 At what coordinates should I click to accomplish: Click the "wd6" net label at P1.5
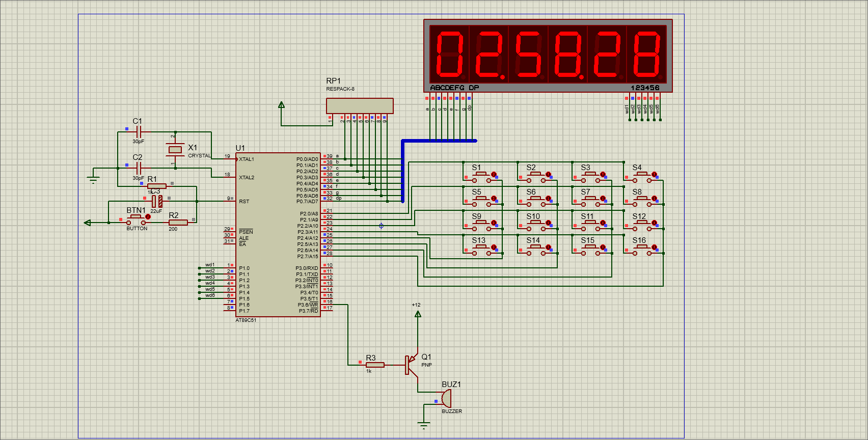[210, 295]
